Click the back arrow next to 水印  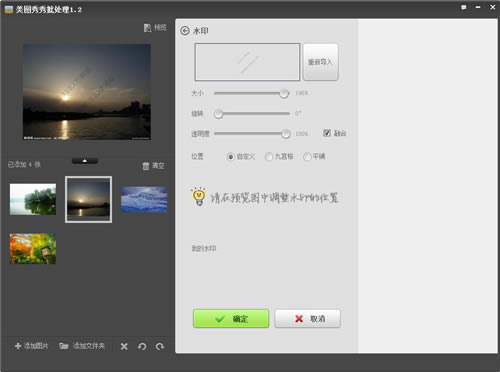pos(185,31)
